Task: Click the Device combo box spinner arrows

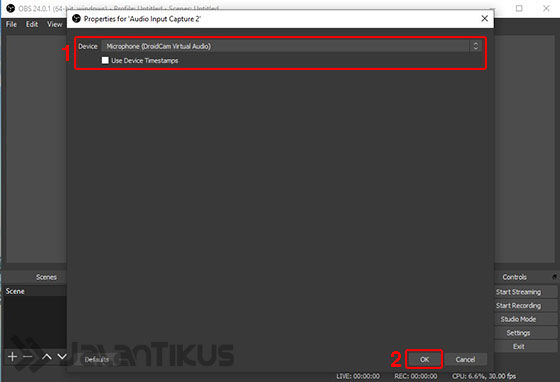Action: (475, 46)
